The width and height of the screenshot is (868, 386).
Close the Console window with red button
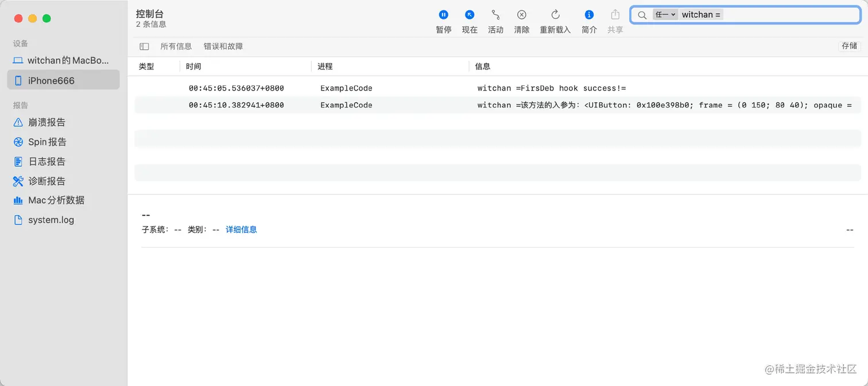click(18, 18)
